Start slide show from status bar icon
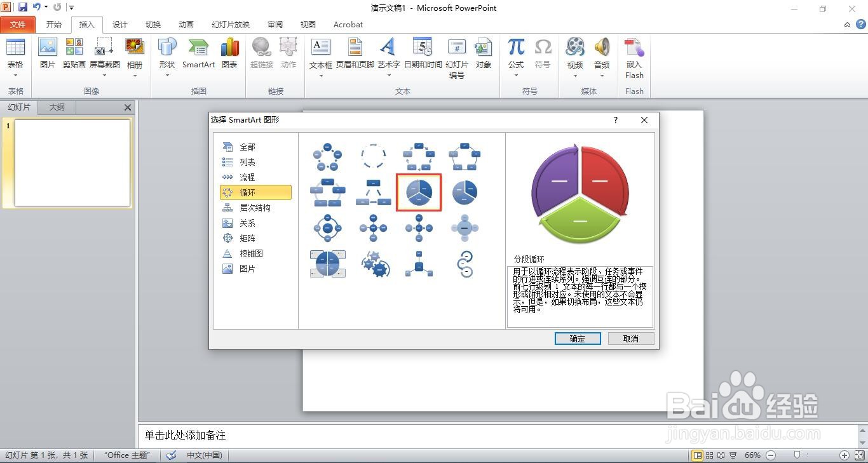 [x=733, y=455]
